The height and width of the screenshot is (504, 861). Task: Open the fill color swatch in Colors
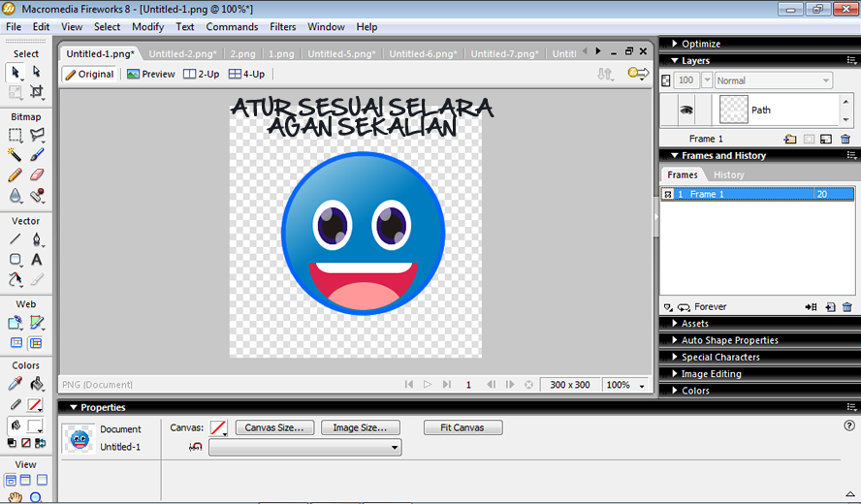35,425
